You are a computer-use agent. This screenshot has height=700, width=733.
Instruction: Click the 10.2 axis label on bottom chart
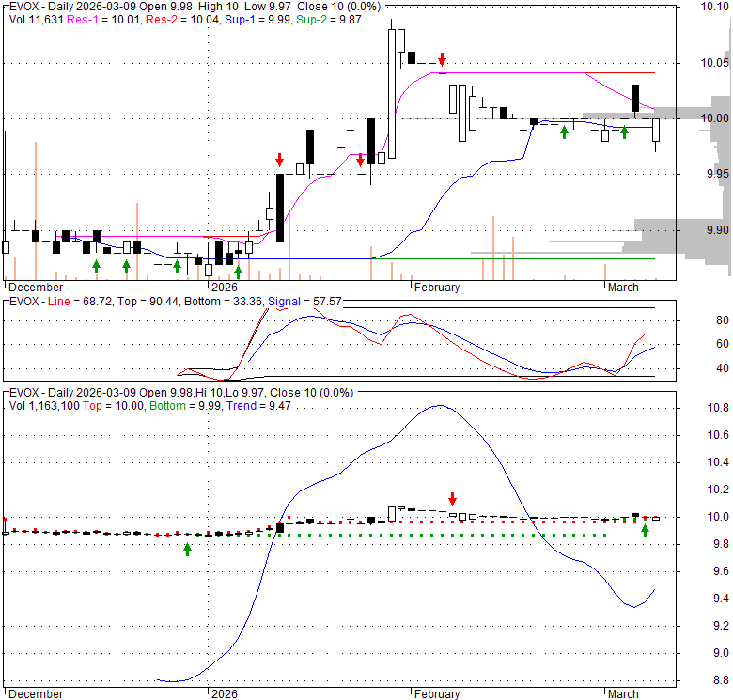coord(718,490)
